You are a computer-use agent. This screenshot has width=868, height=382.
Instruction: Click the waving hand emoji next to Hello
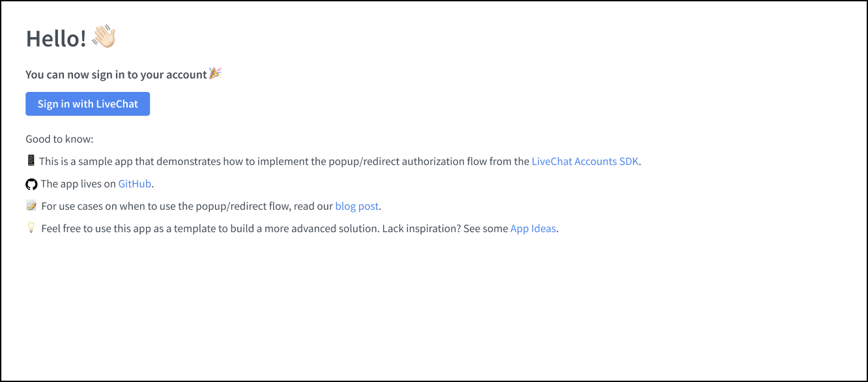pos(104,36)
